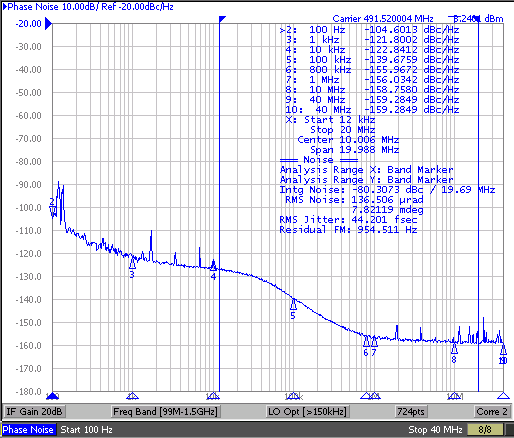Screen dimensions: 514x438
Task: Click marker row 9: 40 MHz readout
Action: tap(372, 100)
